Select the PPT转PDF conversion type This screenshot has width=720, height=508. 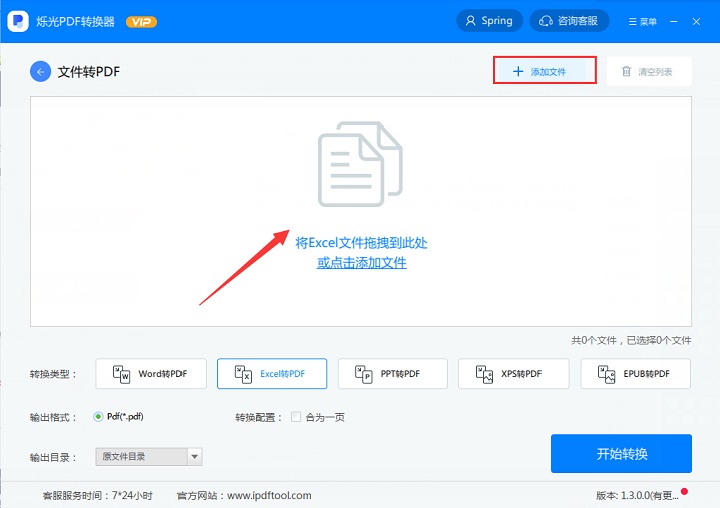click(393, 374)
